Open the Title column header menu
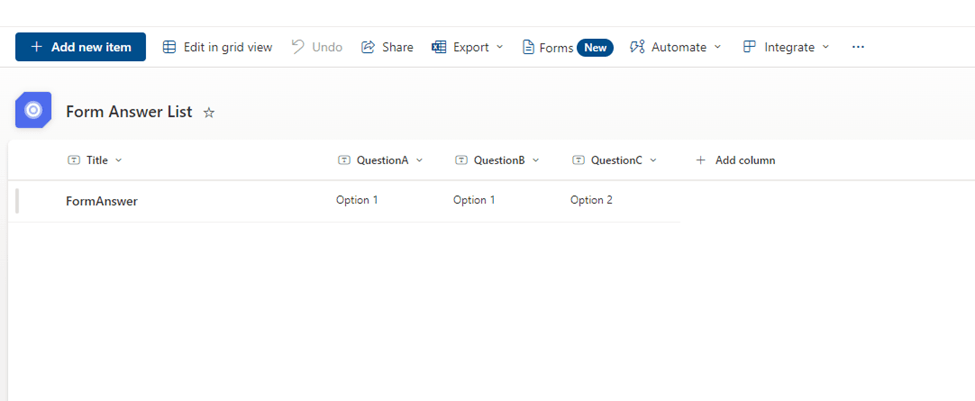Image resolution: width=975 pixels, height=401 pixels. [95, 160]
